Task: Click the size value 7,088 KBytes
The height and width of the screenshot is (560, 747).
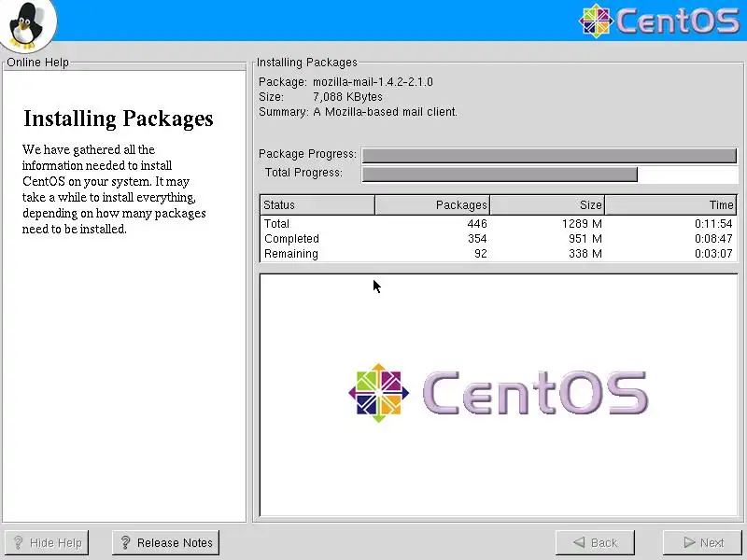Action: click(347, 97)
